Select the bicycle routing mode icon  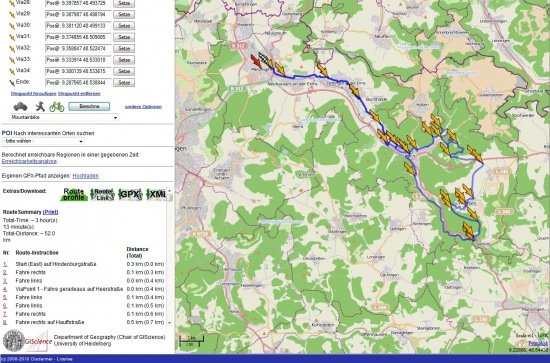[x=56, y=107]
